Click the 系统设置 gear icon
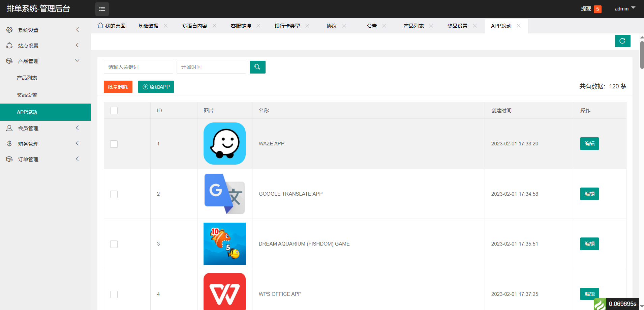 9,30
